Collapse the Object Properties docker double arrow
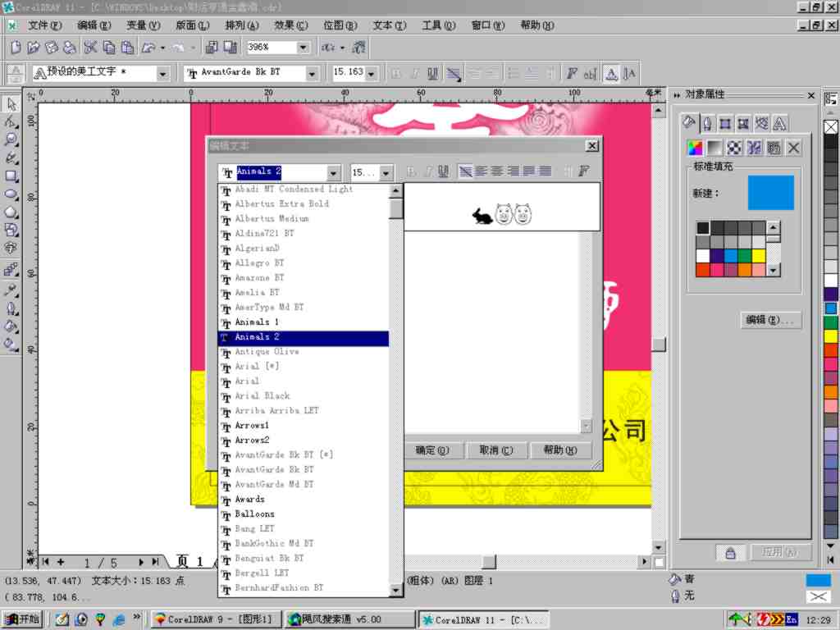 pos(677,95)
